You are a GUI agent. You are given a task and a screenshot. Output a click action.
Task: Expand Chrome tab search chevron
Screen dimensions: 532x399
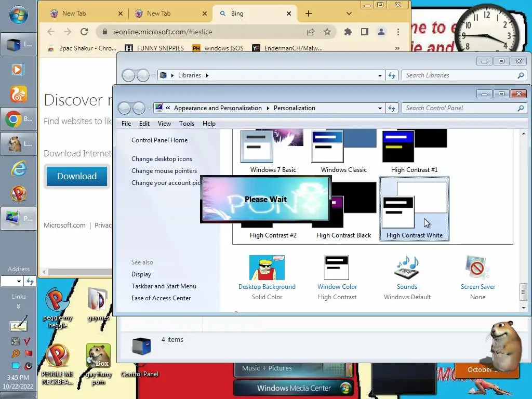[349, 14]
